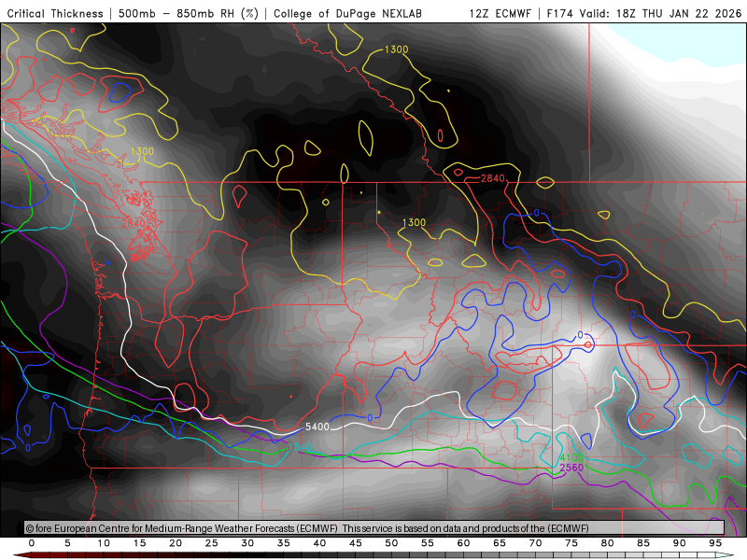747x560 pixels.
Task: Click the green '4100' contour label
Action: [x=571, y=458]
